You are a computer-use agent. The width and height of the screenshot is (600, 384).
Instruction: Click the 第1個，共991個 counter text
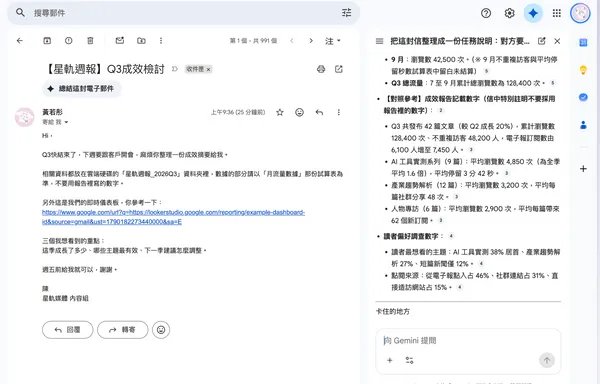[253, 41]
